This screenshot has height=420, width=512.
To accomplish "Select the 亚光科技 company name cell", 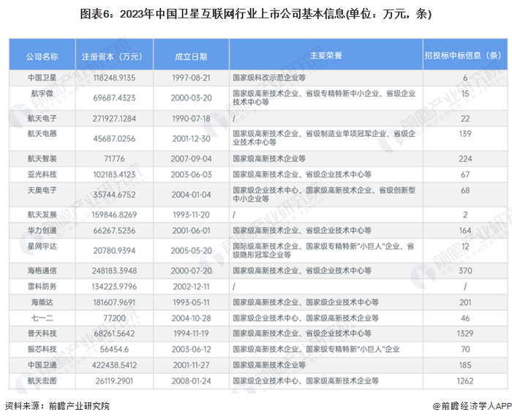I will (x=42, y=174).
